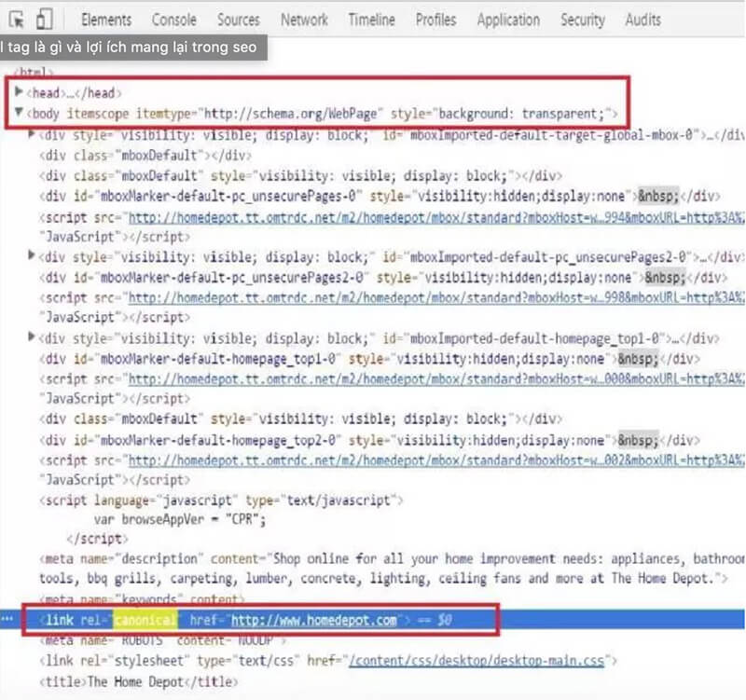The image size is (746, 700).
Task: Open the Timeline tab
Action: [x=371, y=20]
